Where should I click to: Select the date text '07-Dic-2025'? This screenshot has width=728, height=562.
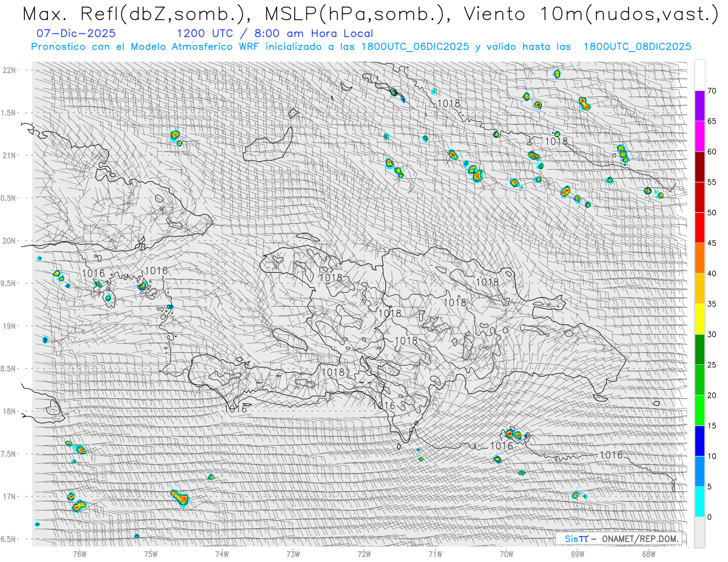click(x=76, y=34)
